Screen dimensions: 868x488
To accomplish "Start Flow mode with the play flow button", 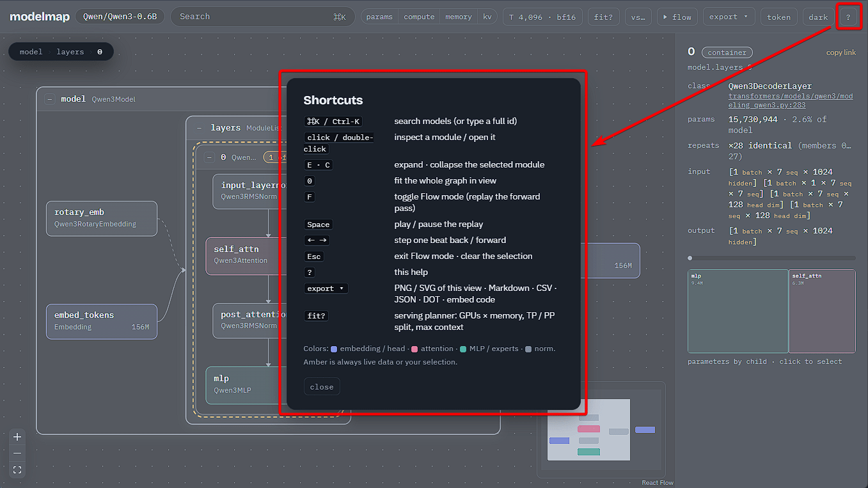I will pos(677,17).
